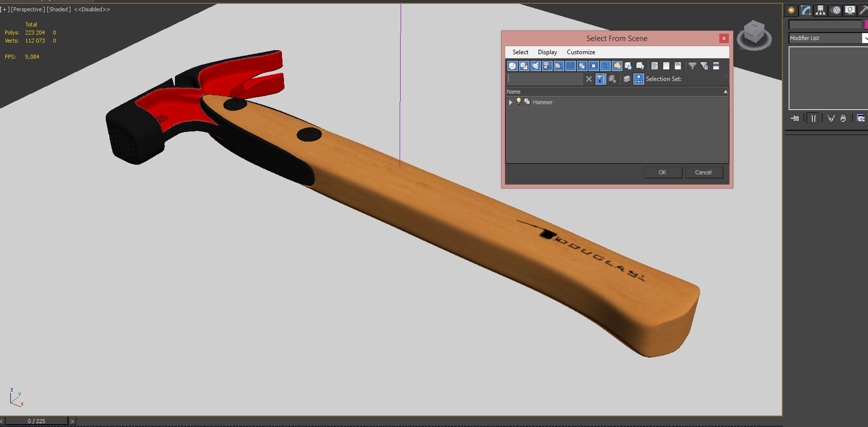Click OK in Select From Scene
Image resolution: width=868 pixels, height=427 pixels.
tap(663, 173)
